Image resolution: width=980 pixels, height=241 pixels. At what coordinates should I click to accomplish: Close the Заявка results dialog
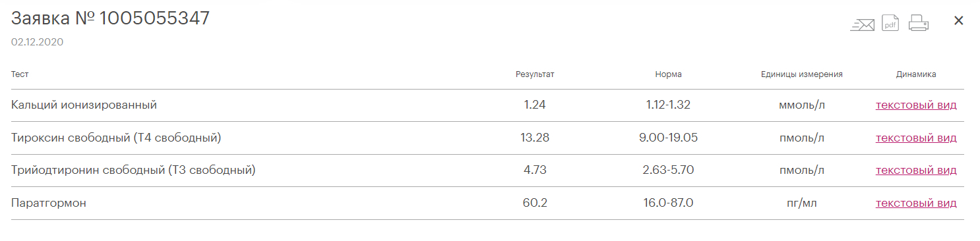point(959,20)
